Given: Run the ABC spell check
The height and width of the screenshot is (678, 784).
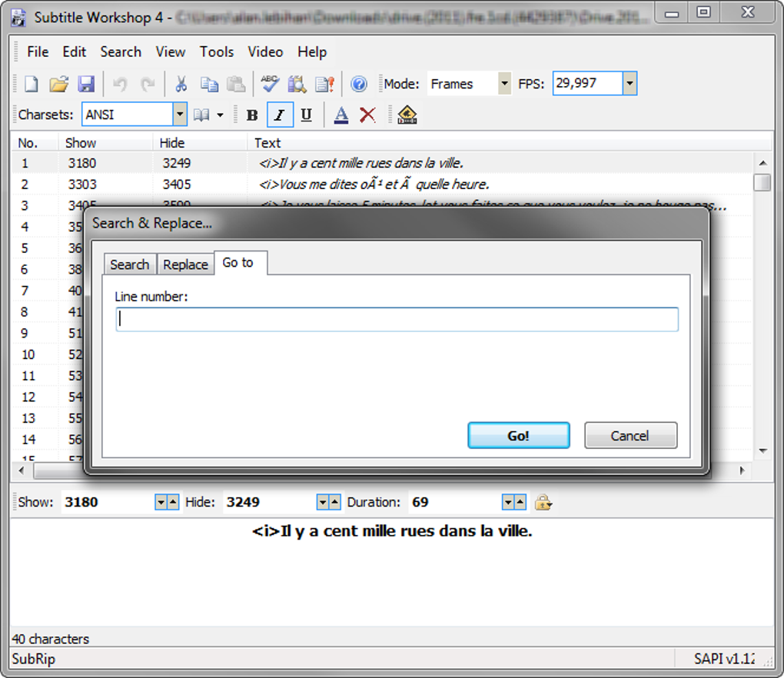Looking at the screenshot, I should point(270,84).
